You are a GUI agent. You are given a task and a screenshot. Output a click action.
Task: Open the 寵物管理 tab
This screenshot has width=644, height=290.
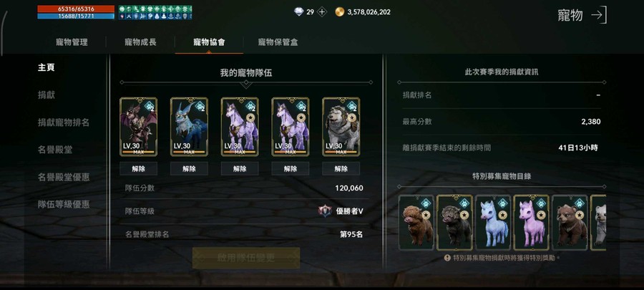(x=72, y=42)
